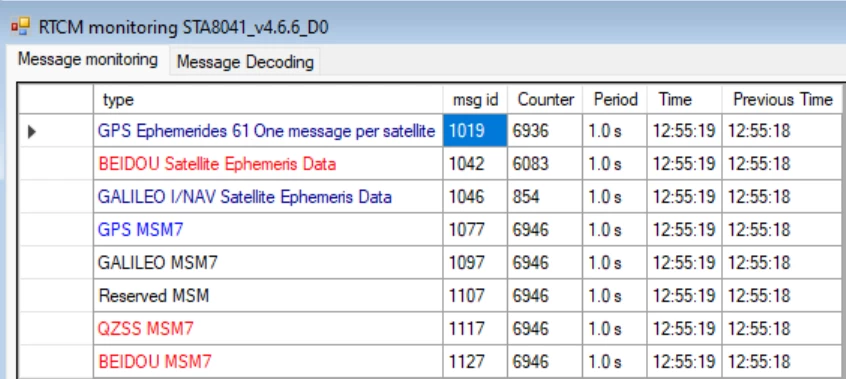Screen dimensions: 846x379
Task: Switch to the Message Decoding tab
Action: [245, 62]
